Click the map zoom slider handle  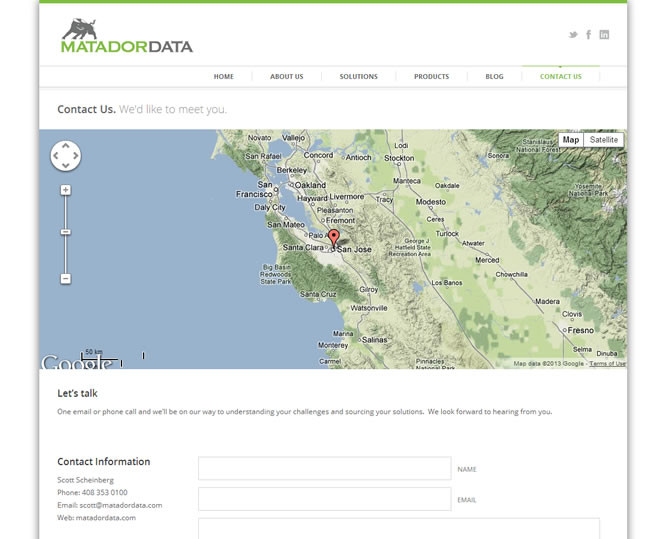click(x=66, y=232)
